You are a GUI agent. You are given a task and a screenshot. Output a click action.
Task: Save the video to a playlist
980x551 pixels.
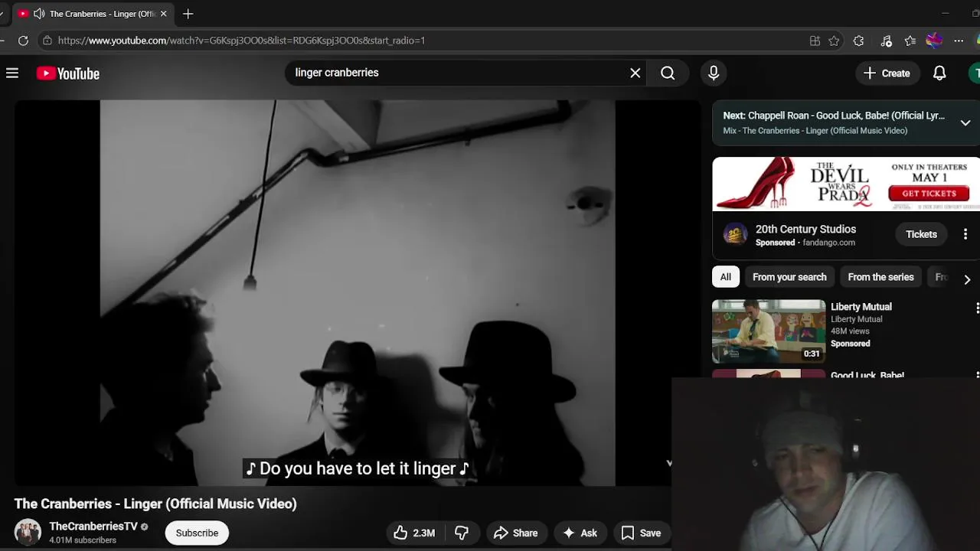(642, 533)
